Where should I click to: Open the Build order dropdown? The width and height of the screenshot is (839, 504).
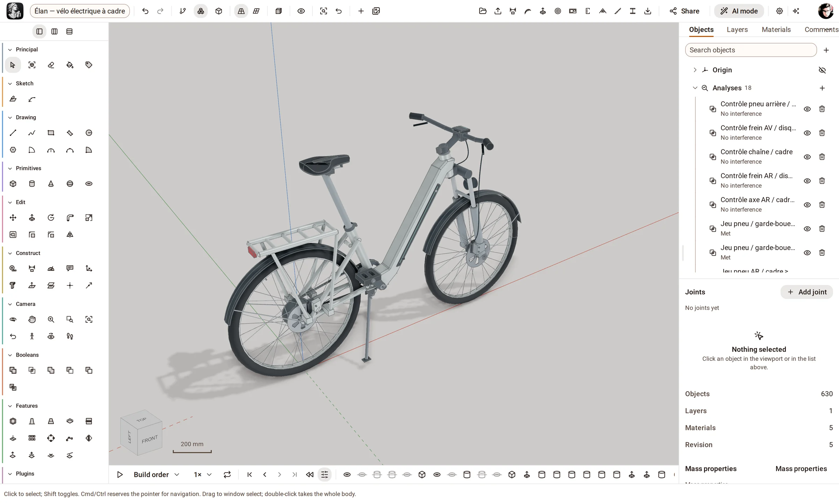[156, 475]
